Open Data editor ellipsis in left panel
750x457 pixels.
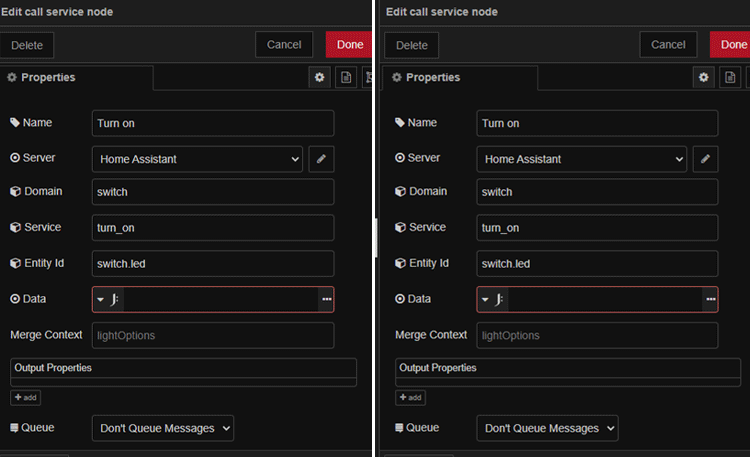pyautogui.click(x=326, y=299)
